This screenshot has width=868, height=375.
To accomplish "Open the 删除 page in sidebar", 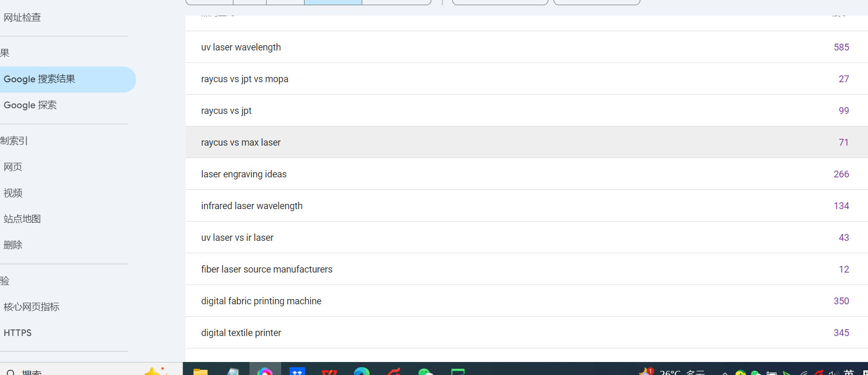I will [x=13, y=245].
